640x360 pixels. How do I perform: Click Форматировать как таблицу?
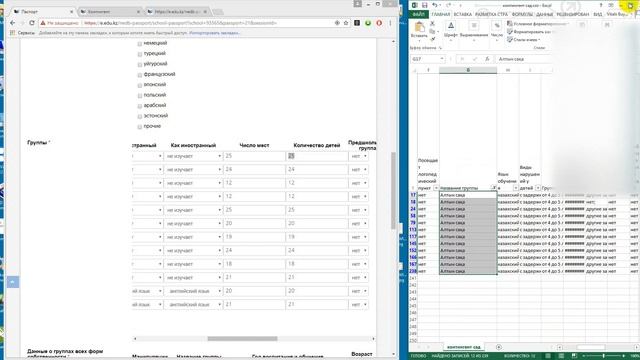click(530, 31)
